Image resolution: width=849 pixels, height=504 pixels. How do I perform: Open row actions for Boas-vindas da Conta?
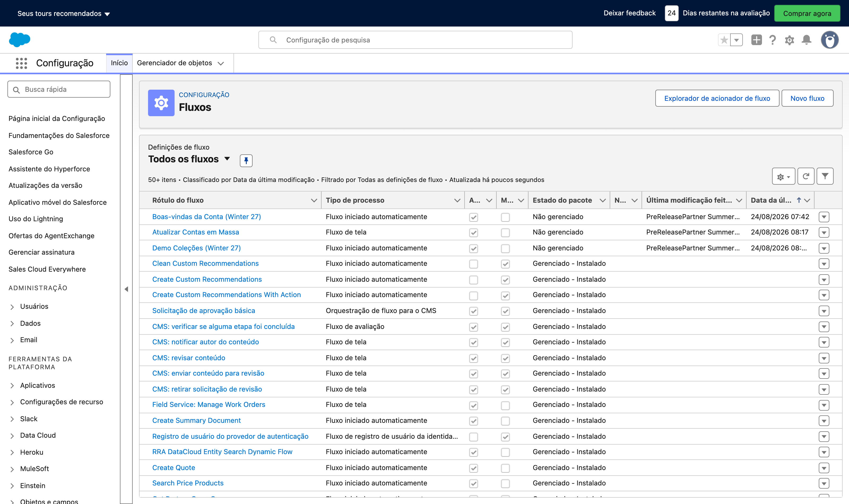tap(824, 217)
